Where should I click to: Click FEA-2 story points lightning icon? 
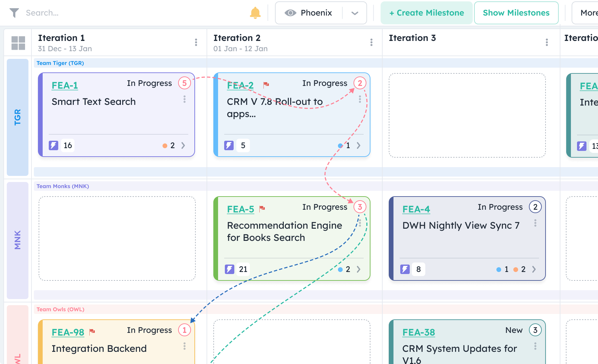(x=229, y=145)
